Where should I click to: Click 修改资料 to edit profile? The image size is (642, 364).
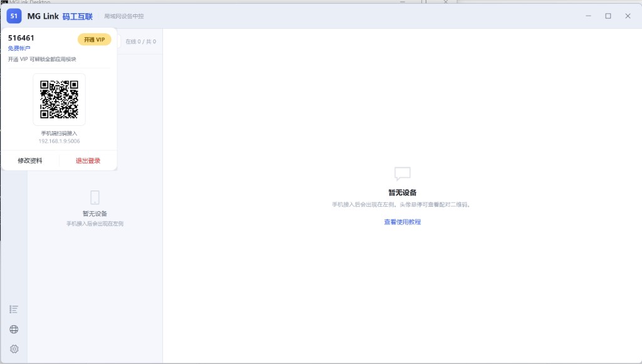pyautogui.click(x=30, y=161)
